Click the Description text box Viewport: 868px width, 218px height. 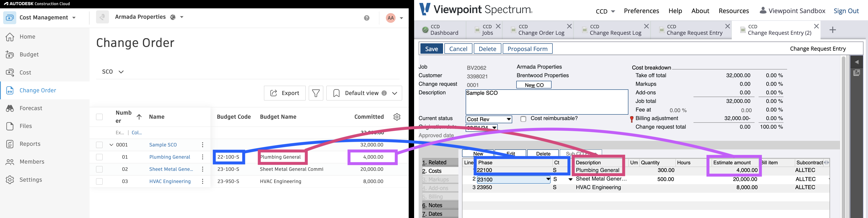547,102
